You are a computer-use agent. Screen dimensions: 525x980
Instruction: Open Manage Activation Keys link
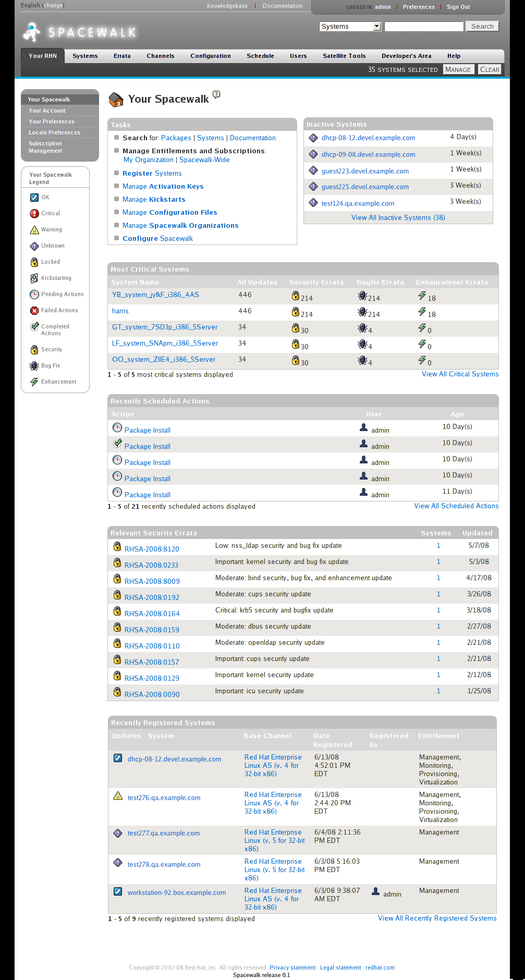click(163, 186)
